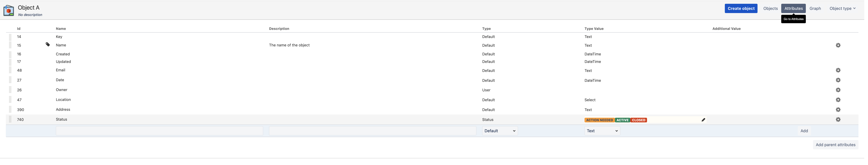
Task: Click the Create object button
Action: tap(744, 8)
